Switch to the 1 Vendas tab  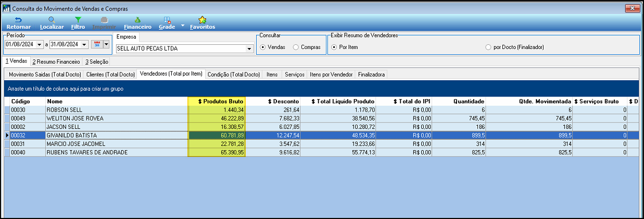pyautogui.click(x=16, y=62)
